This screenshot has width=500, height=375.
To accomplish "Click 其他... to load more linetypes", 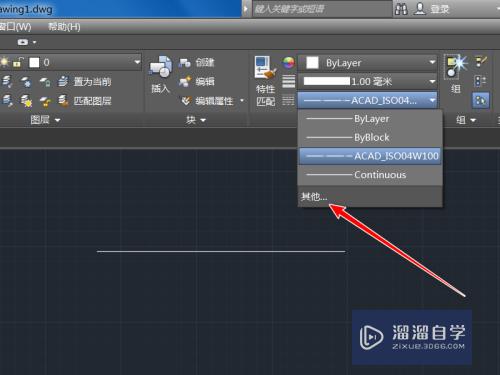I will 314,197.
